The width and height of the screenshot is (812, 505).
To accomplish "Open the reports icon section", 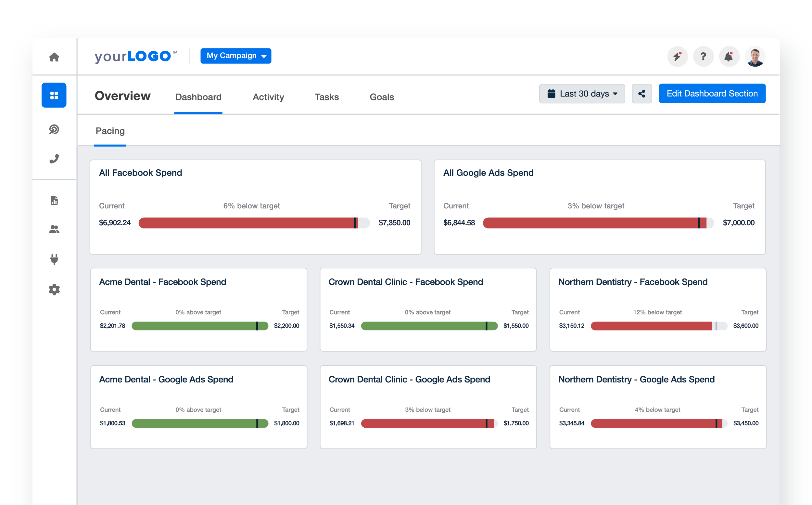I will coord(55,200).
